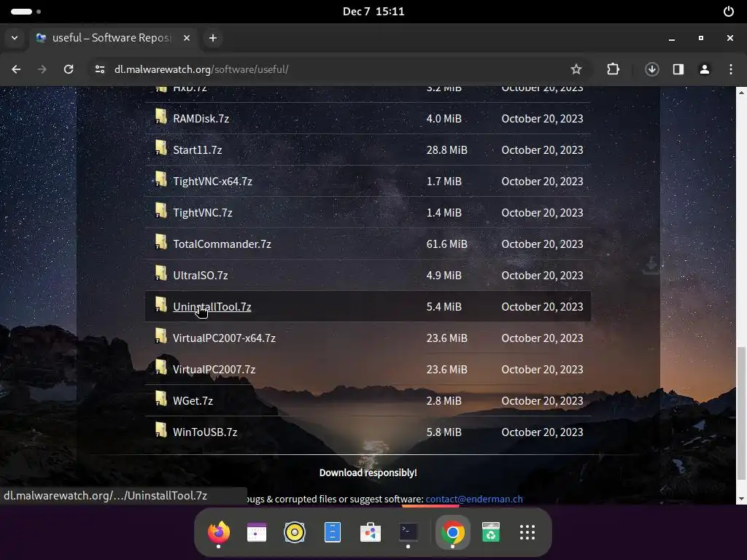This screenshot has height=560, width=747.
Task: Open Chrome three-dot menu
Action: tap(731, 69)
